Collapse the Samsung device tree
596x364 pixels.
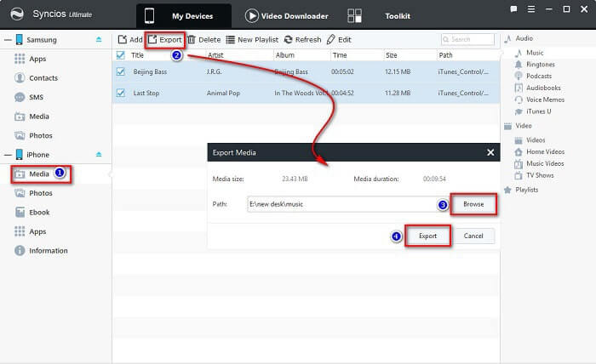pyautogui.click(x=6, y=39)
